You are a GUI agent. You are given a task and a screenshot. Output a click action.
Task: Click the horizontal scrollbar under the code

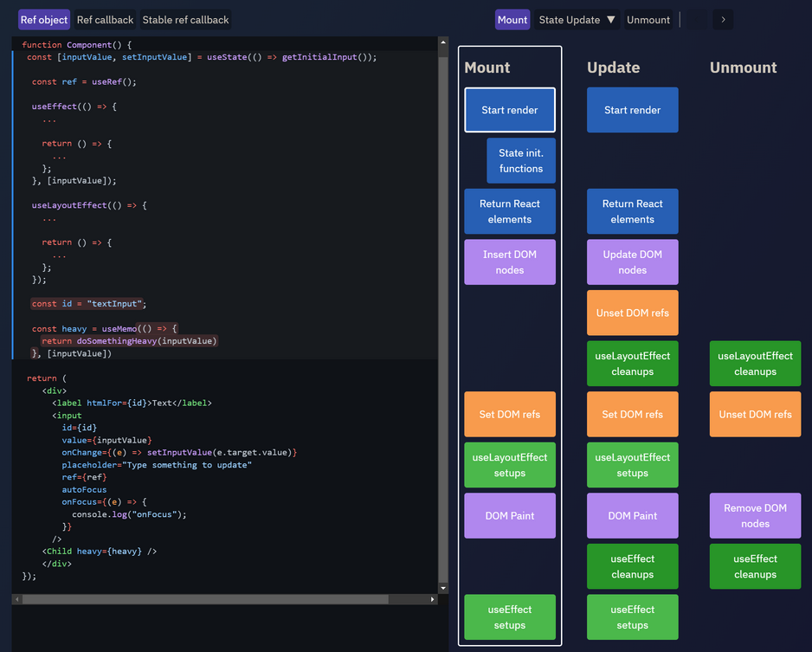[205, 599]
